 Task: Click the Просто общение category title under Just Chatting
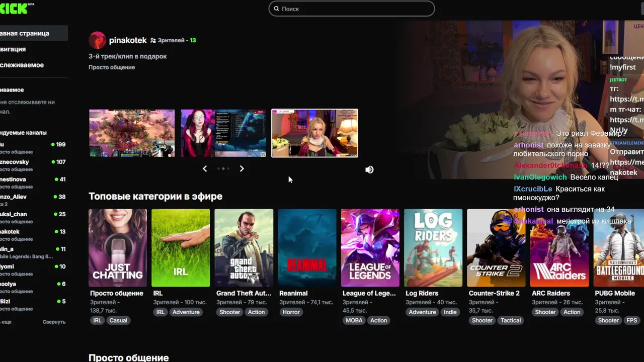click(x=117, y=293)
